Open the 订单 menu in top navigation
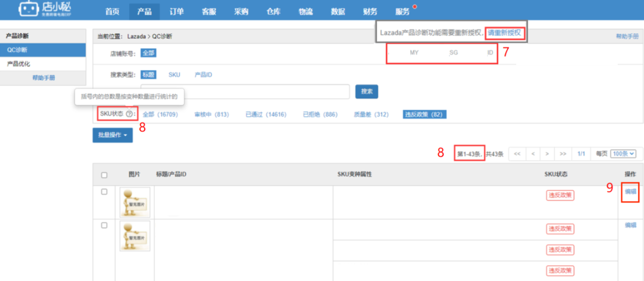Viewport: 644px width, 281px height. [x=177, y=11]
